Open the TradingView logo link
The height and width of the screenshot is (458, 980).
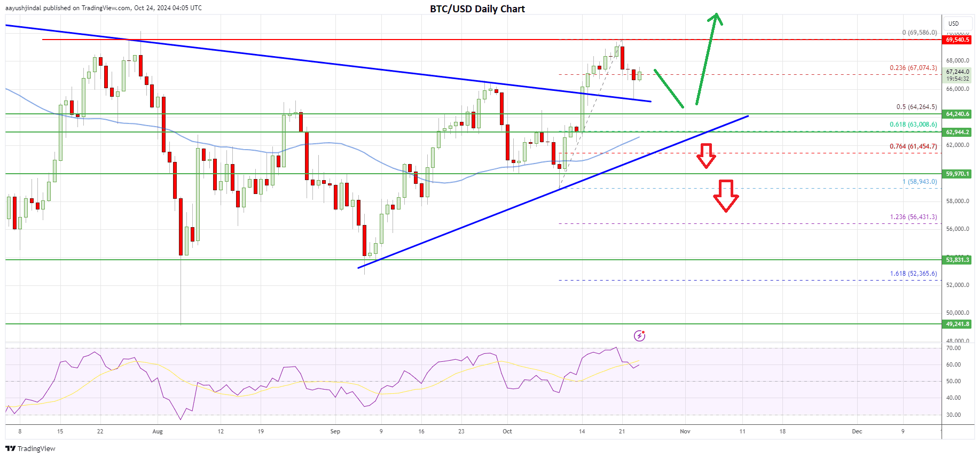point(30,448)
